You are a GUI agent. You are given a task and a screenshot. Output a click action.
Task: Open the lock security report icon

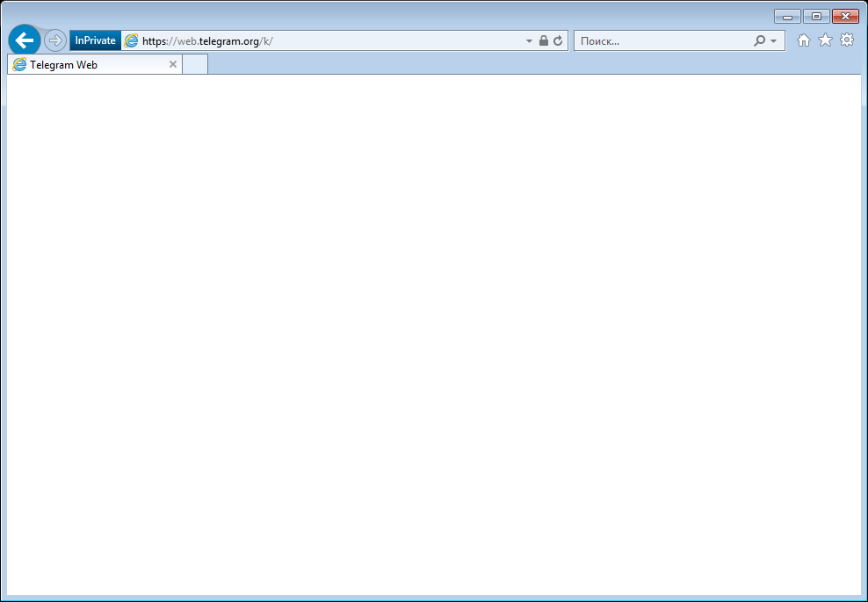coord(544,40)
